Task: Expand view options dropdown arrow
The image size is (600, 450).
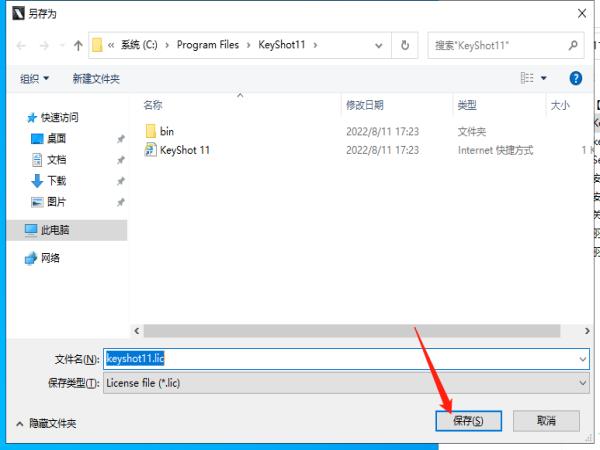Action: click(x=543, y=78)
